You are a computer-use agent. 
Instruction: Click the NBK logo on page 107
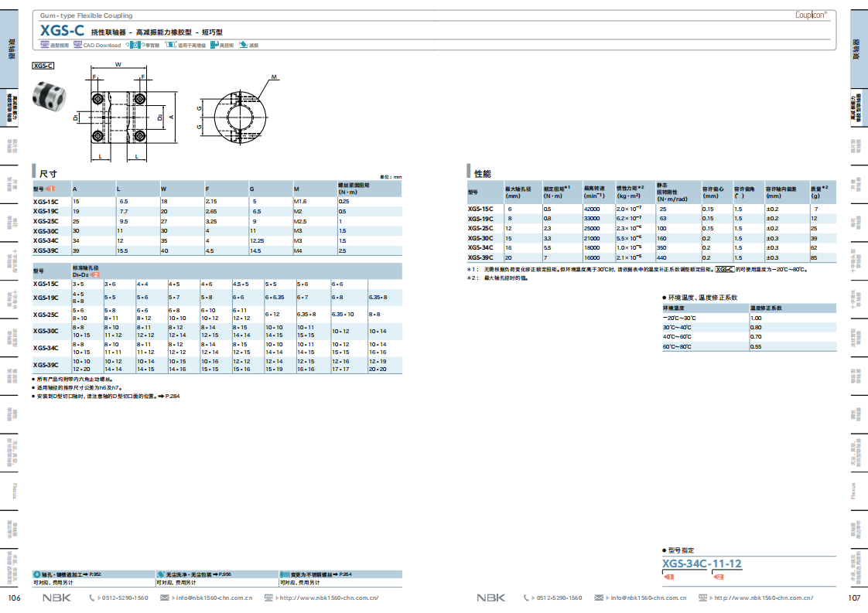tap(491, 598)
